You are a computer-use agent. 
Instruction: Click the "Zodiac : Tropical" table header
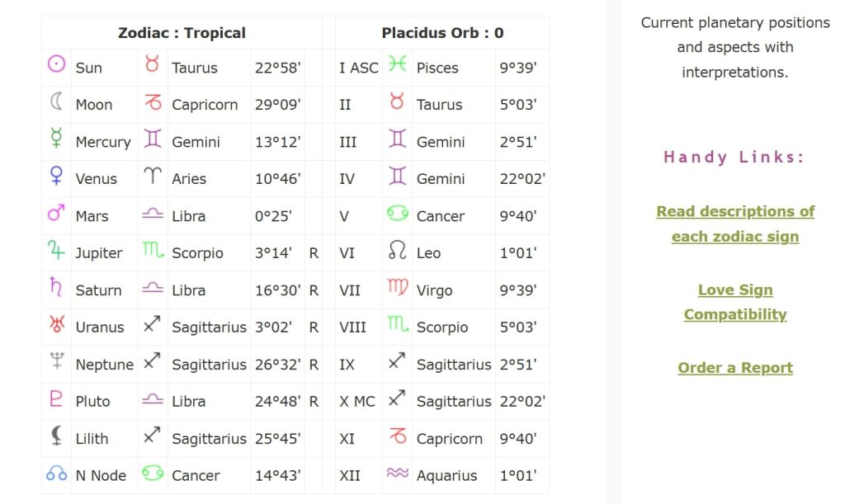182,33
